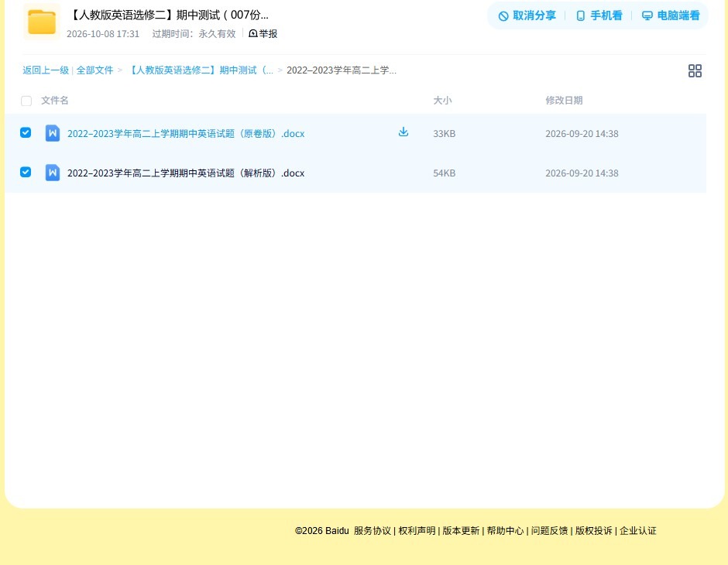Open 版本更新 footer link
Image resolution: width=728 pixels, height=565 pixels.
[x=461, y=531]
